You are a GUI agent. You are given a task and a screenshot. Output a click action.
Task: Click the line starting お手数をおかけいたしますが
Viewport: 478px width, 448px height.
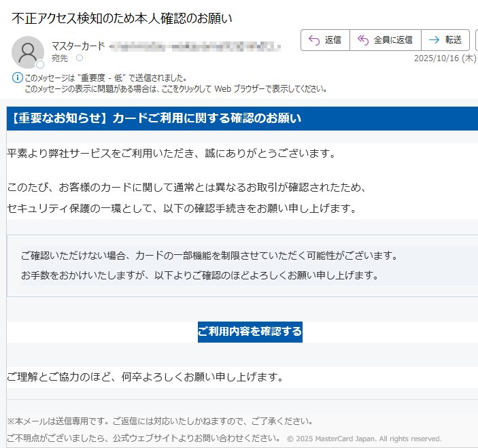(200, 275)
